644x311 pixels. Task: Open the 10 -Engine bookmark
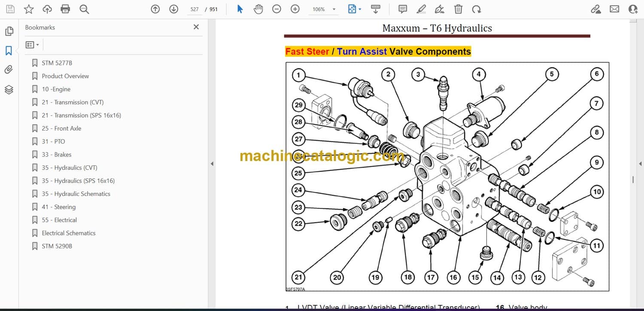[x=56, y=89]
